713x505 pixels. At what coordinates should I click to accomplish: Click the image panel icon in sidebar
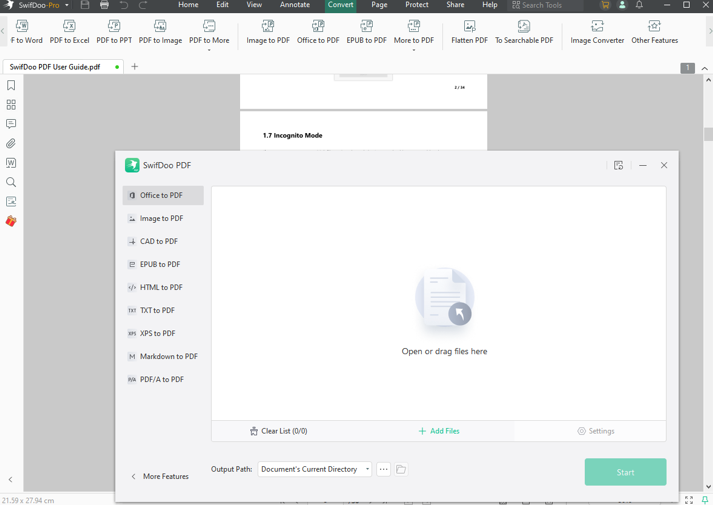click(11, 201)
